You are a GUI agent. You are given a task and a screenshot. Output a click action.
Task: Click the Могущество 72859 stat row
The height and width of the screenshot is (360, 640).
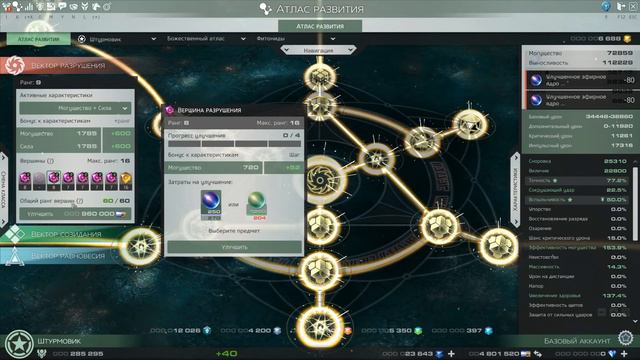point(580,53)
